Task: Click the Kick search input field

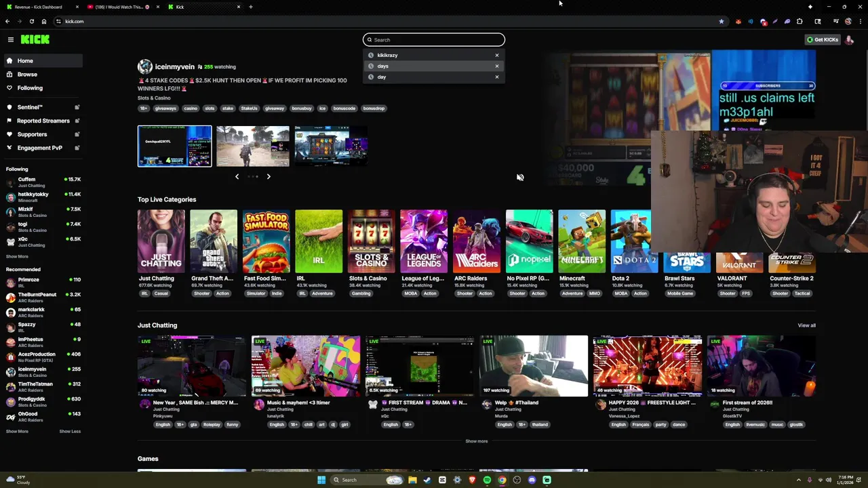Action: pos(434,40)
